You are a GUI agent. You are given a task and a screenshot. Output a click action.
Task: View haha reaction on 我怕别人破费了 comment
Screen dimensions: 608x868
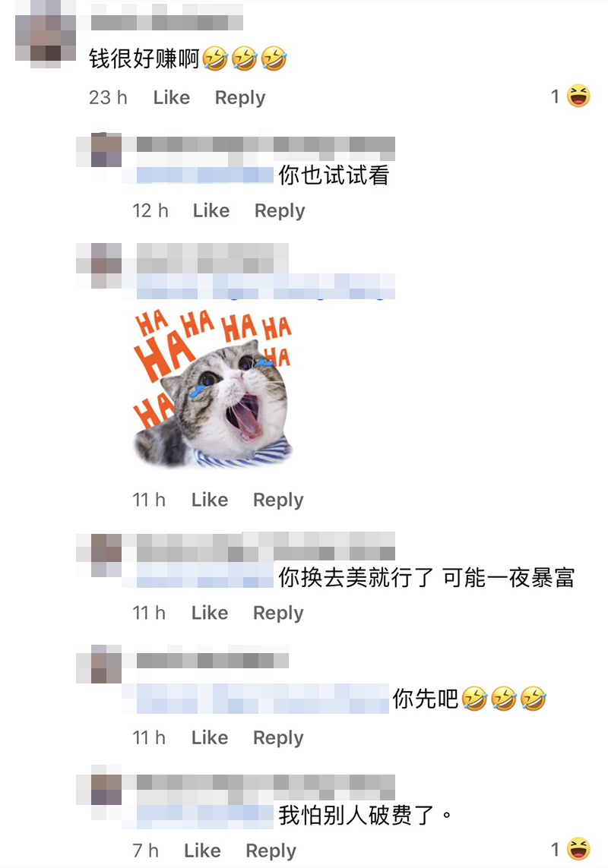tap(571, 849)
